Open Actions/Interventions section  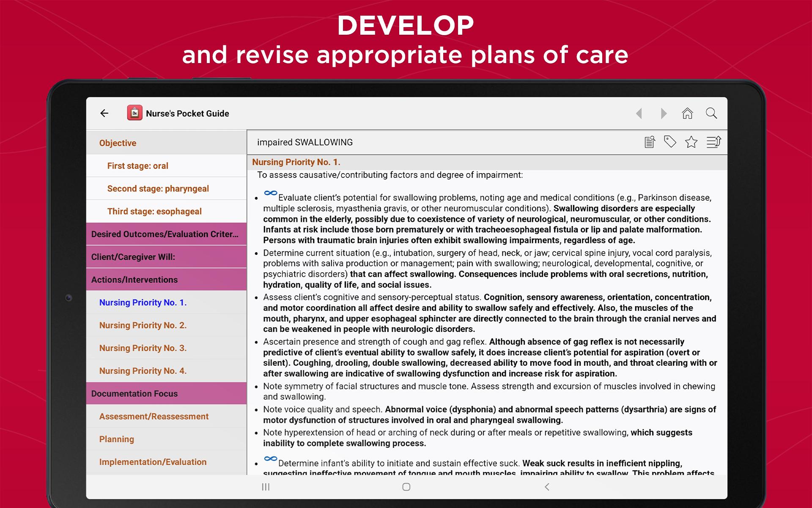tap(166, 279)
